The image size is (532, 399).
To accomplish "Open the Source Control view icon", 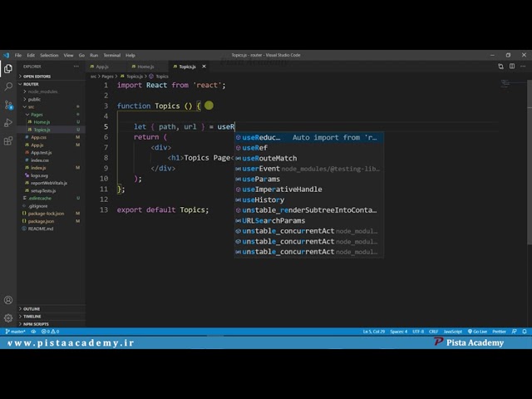I will click(8, 105).
